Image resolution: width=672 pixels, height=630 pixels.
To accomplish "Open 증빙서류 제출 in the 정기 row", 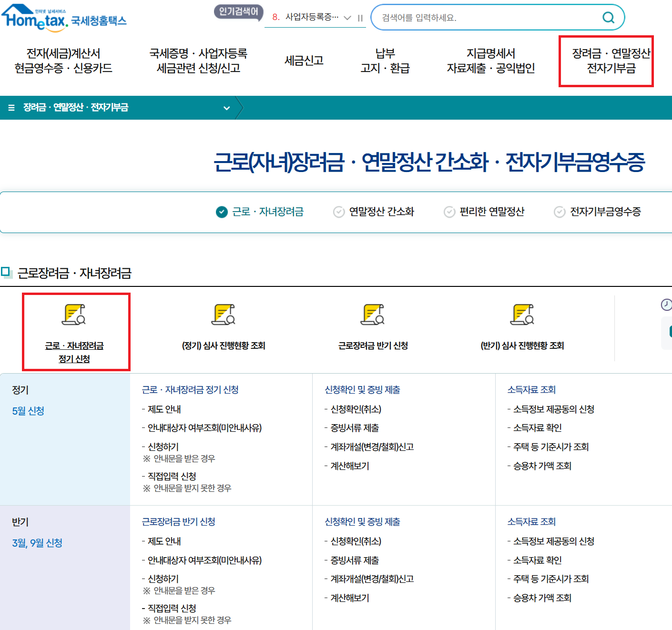I will [355, 428].
